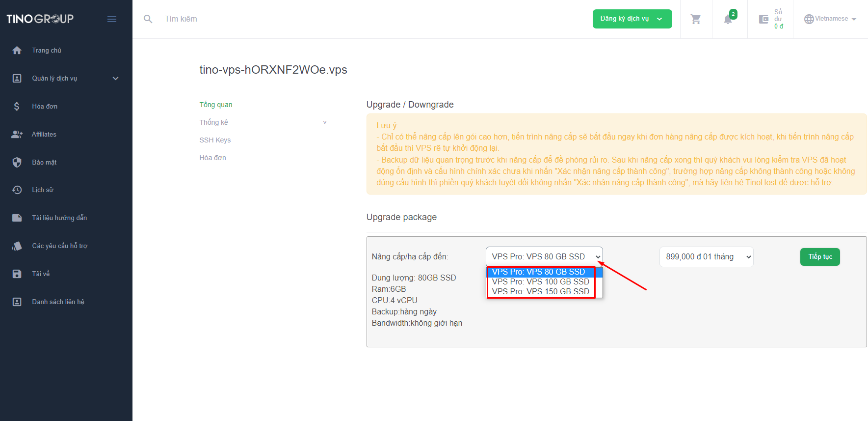Click the Hóa đơn dollar icon
The image size is (868, 421).
tap(17, 106)
